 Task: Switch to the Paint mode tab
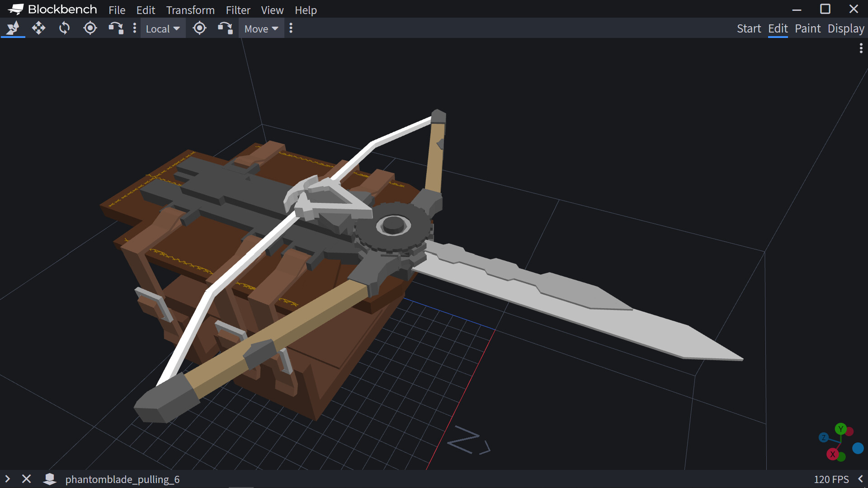[x=807, y=28]
